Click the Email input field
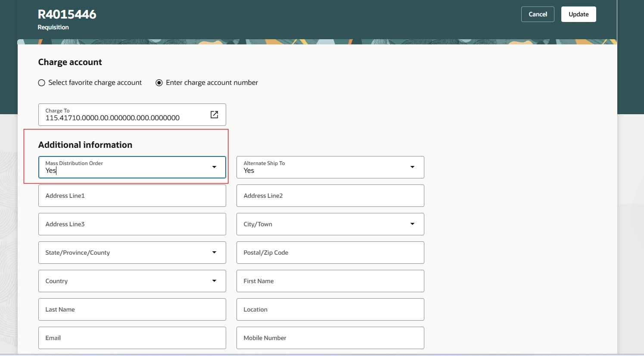 [x=132, y=337]
